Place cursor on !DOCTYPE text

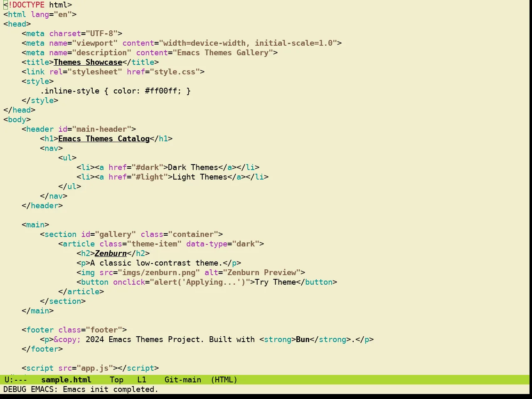click(26, 5)
